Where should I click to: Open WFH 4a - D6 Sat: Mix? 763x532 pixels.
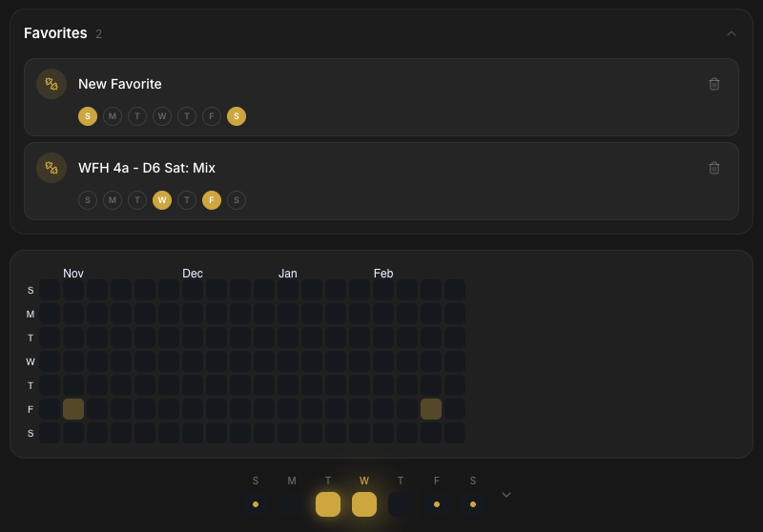[x=147, y=168]
